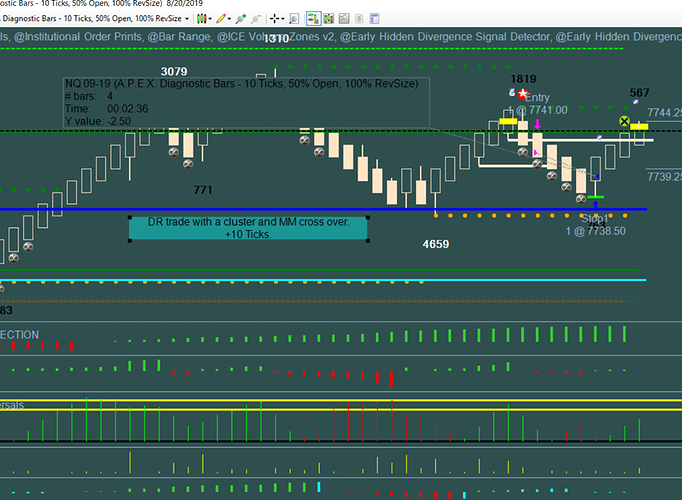Click the 7739.25 price marker
This screenshot has height=500, width=682.
(x=664, y=177)
